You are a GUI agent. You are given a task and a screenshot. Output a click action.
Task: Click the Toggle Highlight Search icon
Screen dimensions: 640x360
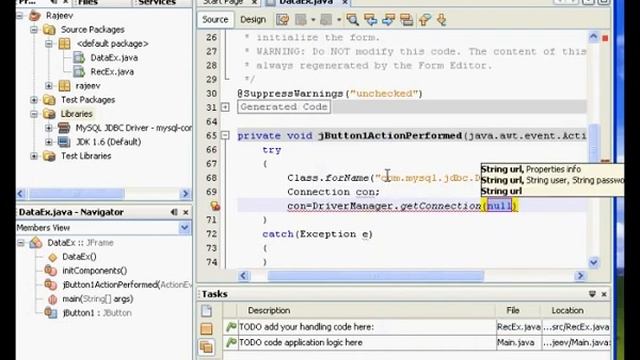[407, 20]
